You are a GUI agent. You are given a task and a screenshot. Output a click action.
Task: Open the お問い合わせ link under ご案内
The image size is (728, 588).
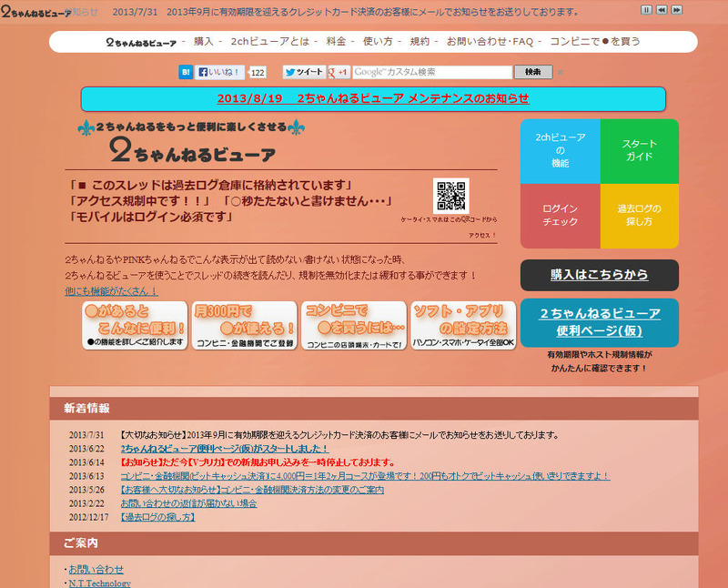point(96,570)
